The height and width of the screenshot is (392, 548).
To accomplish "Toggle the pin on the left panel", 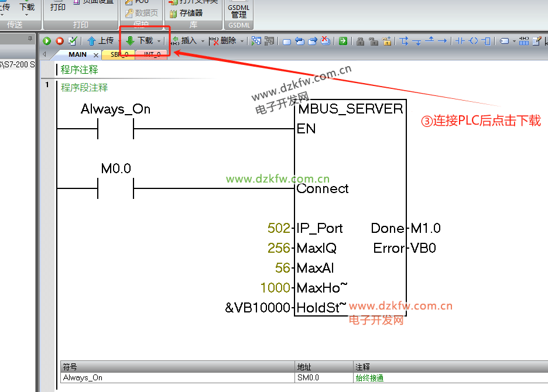I will coord(31,38).
